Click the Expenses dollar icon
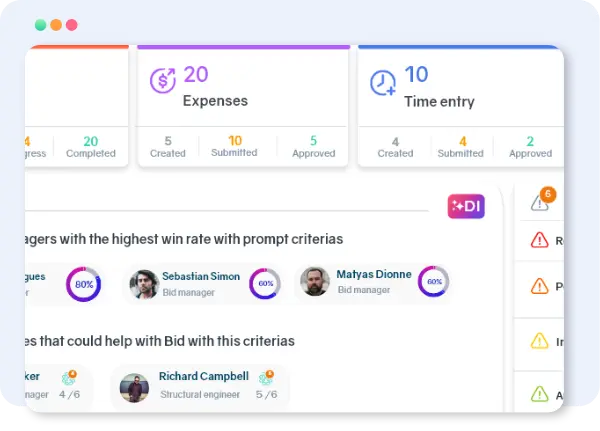The height and width of the screenshot is (431, 600). 162,81
